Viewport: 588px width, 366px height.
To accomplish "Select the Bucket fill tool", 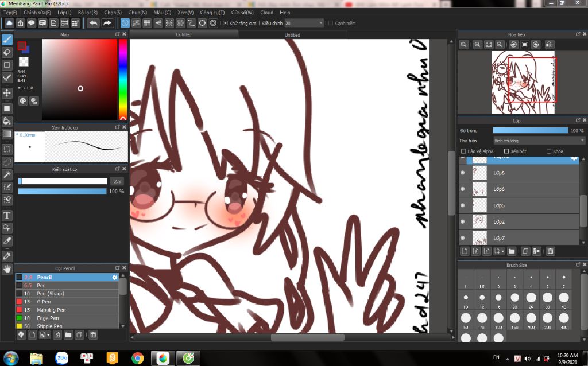I will click(7, 121).
